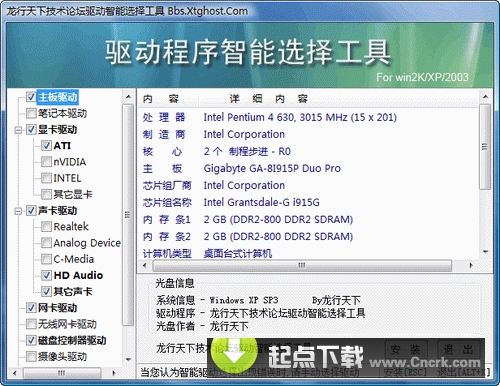
Task: Check the Analog Device checkbox
Action: [46, 243]
